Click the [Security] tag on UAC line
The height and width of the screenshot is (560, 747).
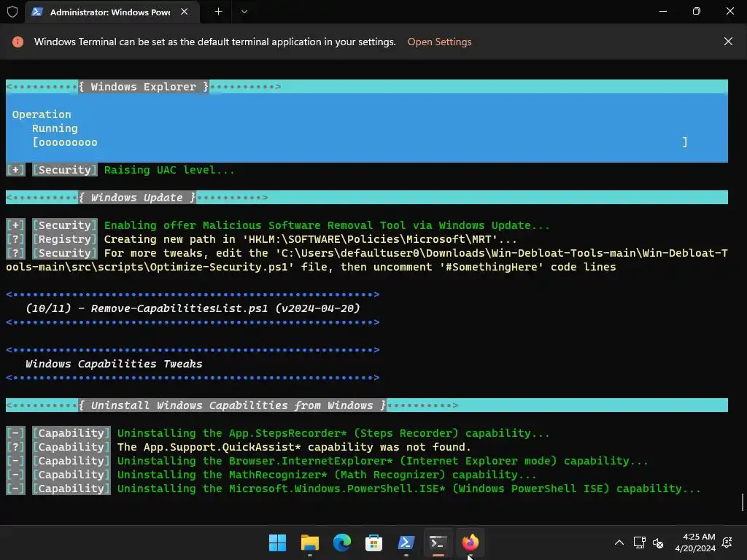point(64,170)
